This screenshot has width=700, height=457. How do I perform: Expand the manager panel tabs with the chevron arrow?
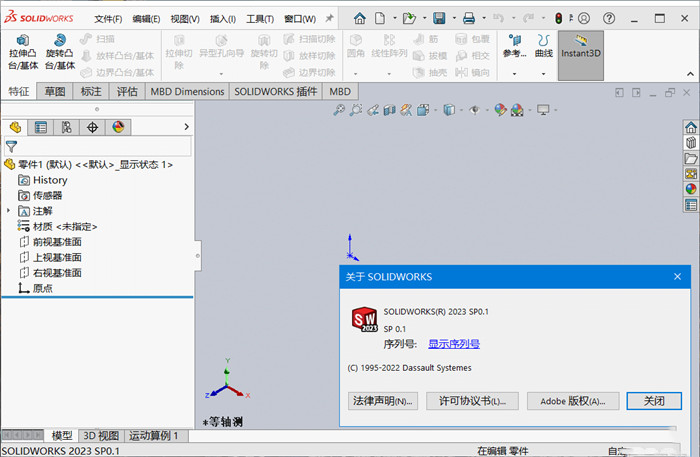pyautogui.click(x=187, y=127)
